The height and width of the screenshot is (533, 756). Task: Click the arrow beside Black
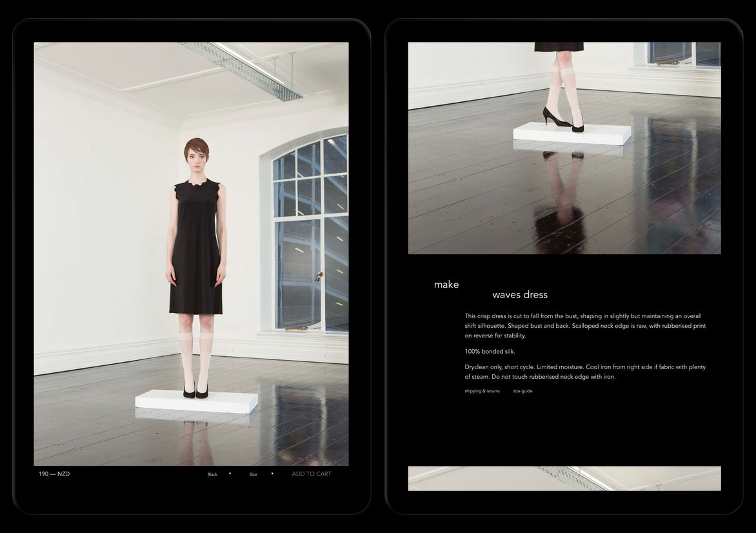(x=230, y=474)
